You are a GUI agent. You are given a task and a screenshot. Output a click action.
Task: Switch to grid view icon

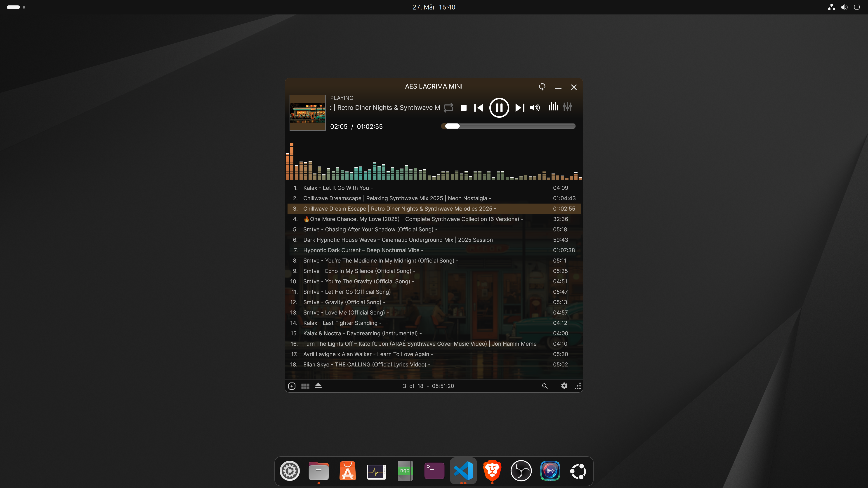pos(305,386)
